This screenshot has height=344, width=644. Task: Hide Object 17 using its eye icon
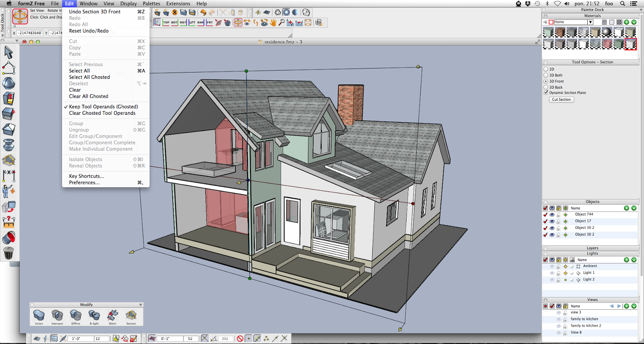coord(552,222)
